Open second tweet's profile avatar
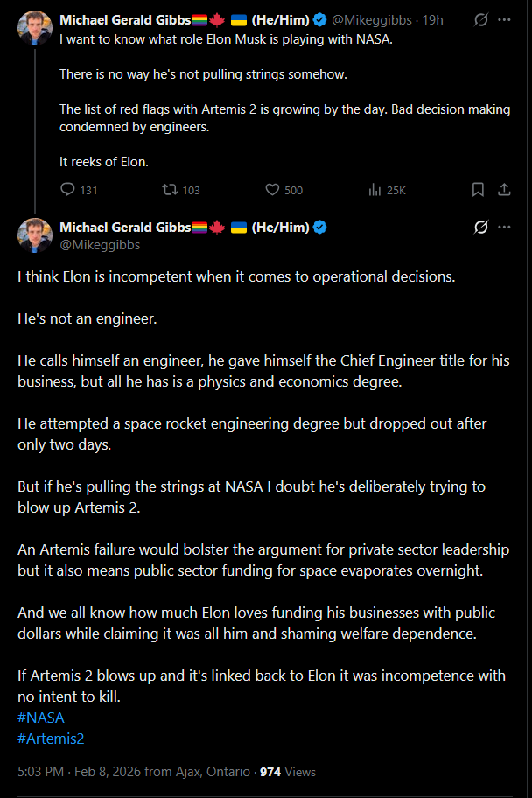 35,235
